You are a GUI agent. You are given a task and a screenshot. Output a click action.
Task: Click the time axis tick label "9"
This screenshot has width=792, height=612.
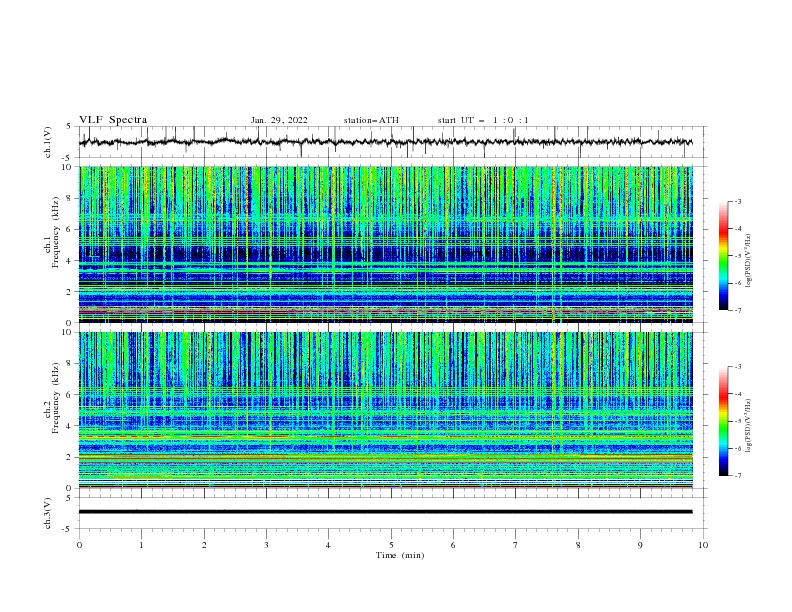640,545
